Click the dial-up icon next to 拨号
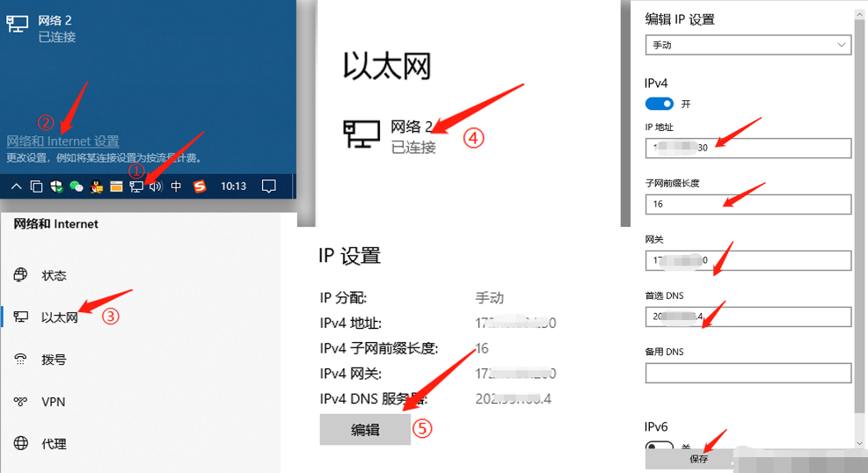Image resolution: width=868 pixels, height=473 pixels. 20,359
